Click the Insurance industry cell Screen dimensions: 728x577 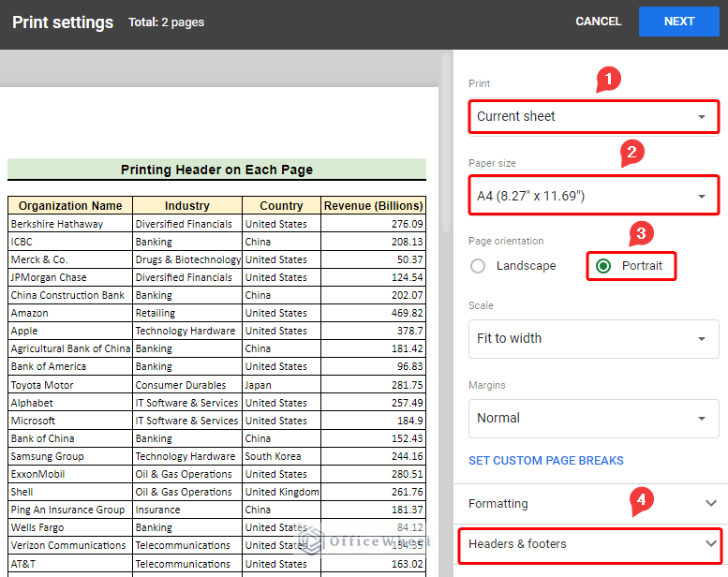pyautogui.click(x=187, y=510)
